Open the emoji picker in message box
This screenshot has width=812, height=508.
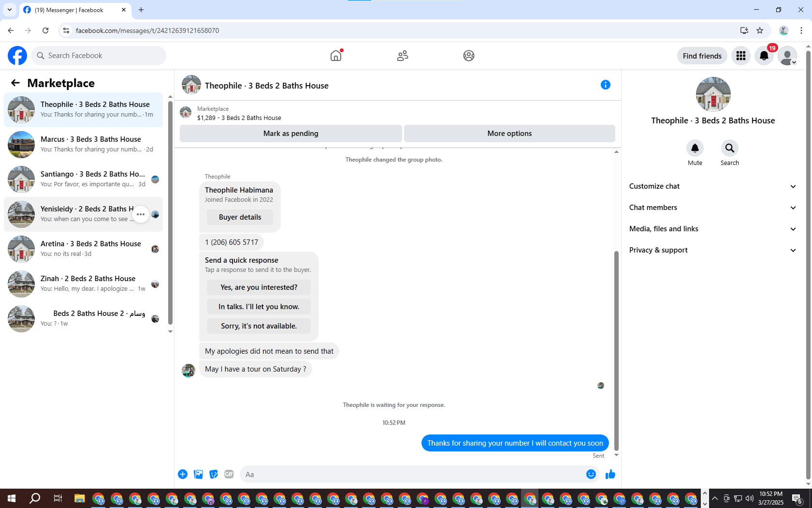click(591, 474)
